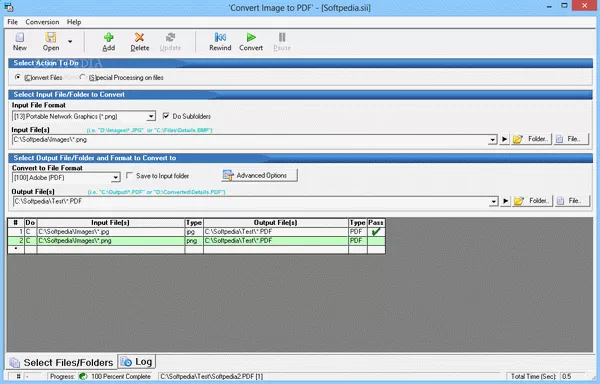Expand the Open button dropdown arrow
The width and height of the screenshot is (600, 384).
tap(70, 41)
